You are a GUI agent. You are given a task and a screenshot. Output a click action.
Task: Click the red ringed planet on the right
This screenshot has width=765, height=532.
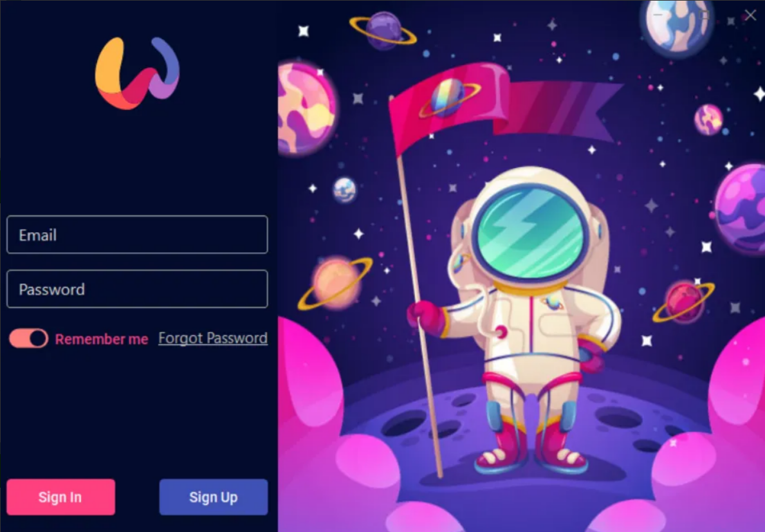pos(683,301)
